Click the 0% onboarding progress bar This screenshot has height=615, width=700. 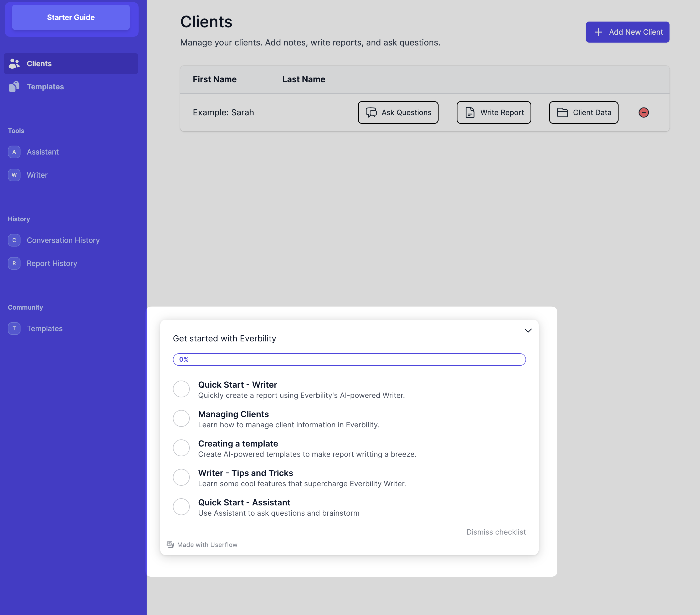click(x=349, y=359)
